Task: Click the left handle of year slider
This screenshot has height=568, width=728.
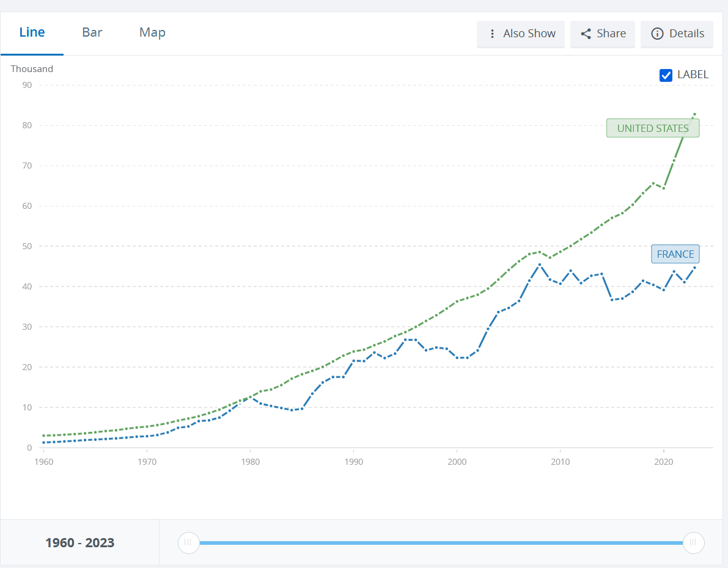Action: [188, 542]
